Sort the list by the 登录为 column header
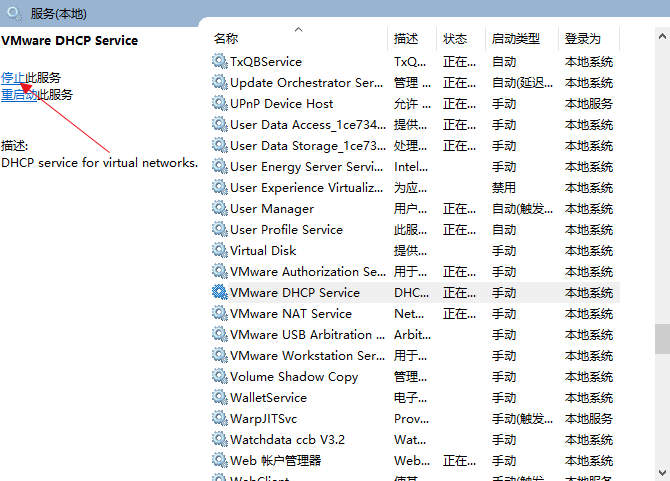The width and height of the screenshot is (670, 481). [x=583, y=39]
